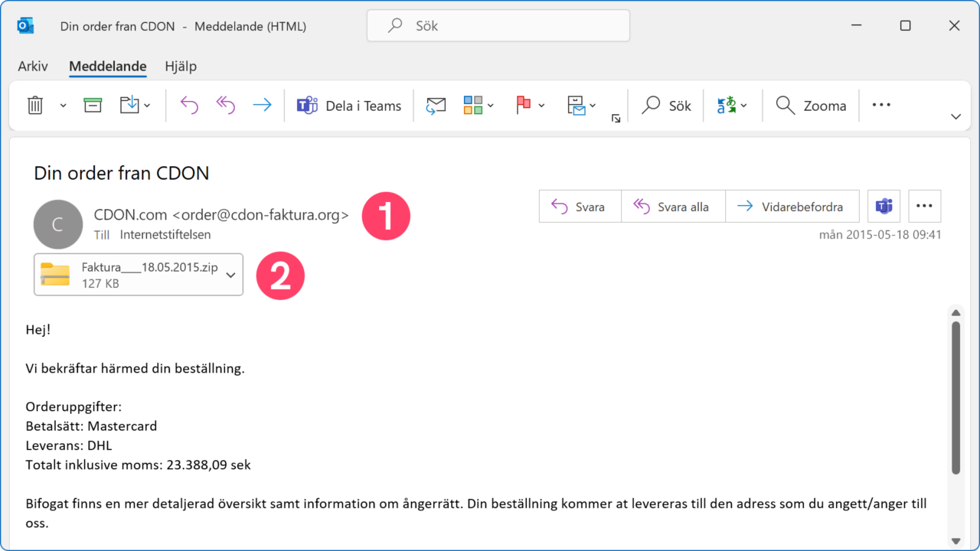This screenshot has height=551, width=980.
Task: Click the Outlook logo in the title bar
Action: 25,26
